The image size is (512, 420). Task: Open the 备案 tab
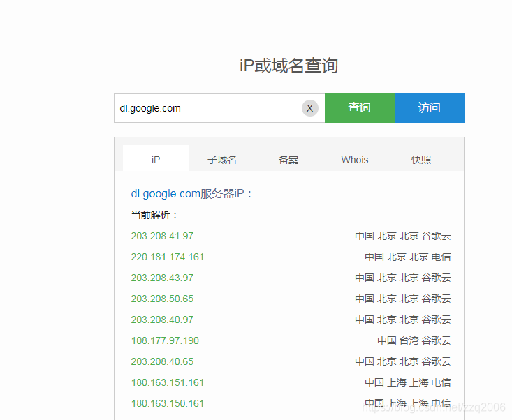coord(288,160)
